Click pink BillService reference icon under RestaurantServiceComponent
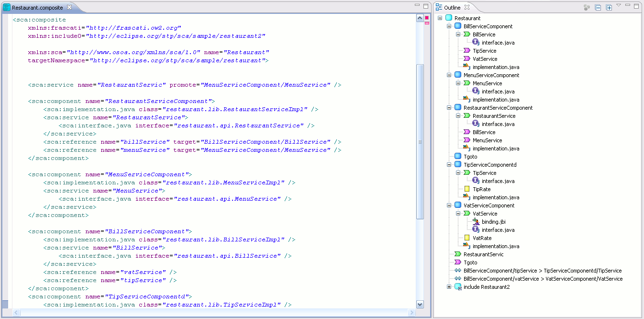This screenshot has width=644, height=319. click(467, 132)
